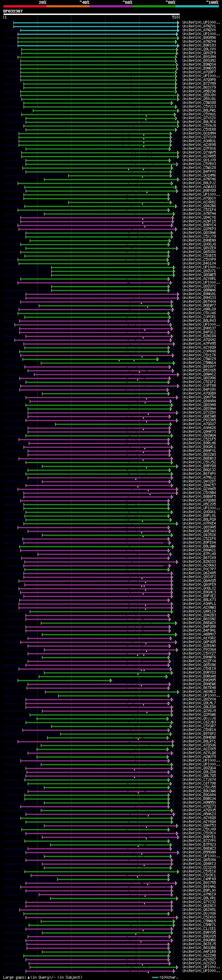Click the orange ~40% identity legend segment
The image size is (222, 980).
68,6
